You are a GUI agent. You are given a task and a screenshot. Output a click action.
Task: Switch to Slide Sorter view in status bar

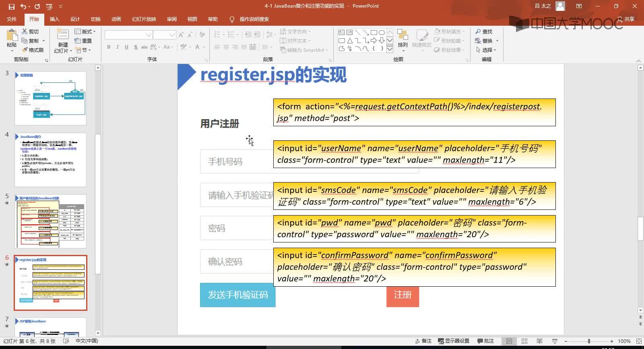524,341
